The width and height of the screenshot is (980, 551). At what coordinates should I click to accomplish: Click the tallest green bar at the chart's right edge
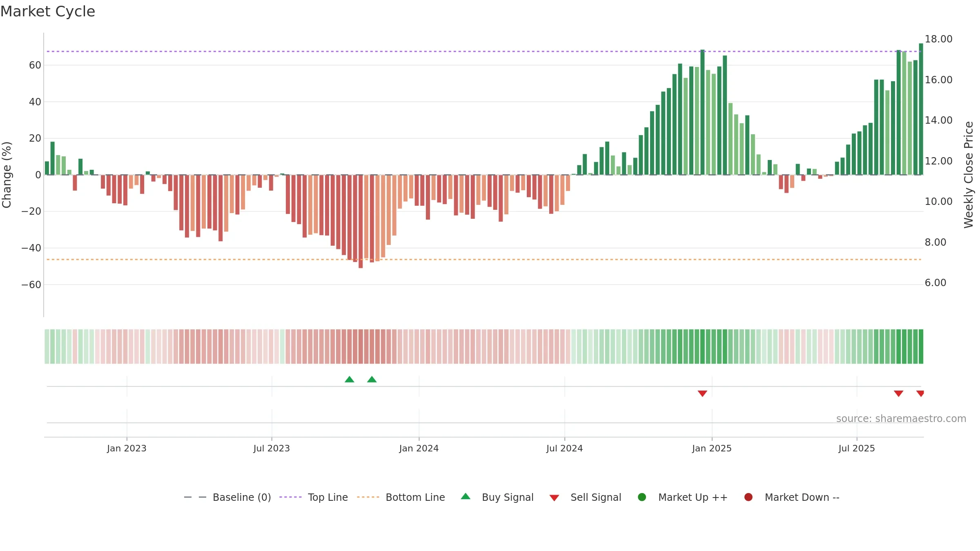[921, 109]
